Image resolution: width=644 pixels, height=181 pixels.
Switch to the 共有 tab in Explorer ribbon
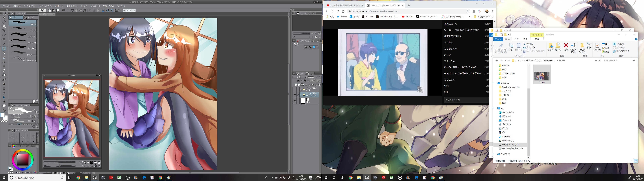pos(517,39)
